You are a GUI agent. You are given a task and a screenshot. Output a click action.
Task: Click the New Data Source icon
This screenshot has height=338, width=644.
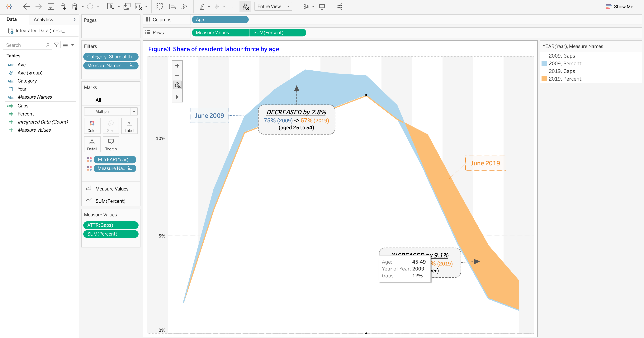pyautogui.click(x=63, y=7)
